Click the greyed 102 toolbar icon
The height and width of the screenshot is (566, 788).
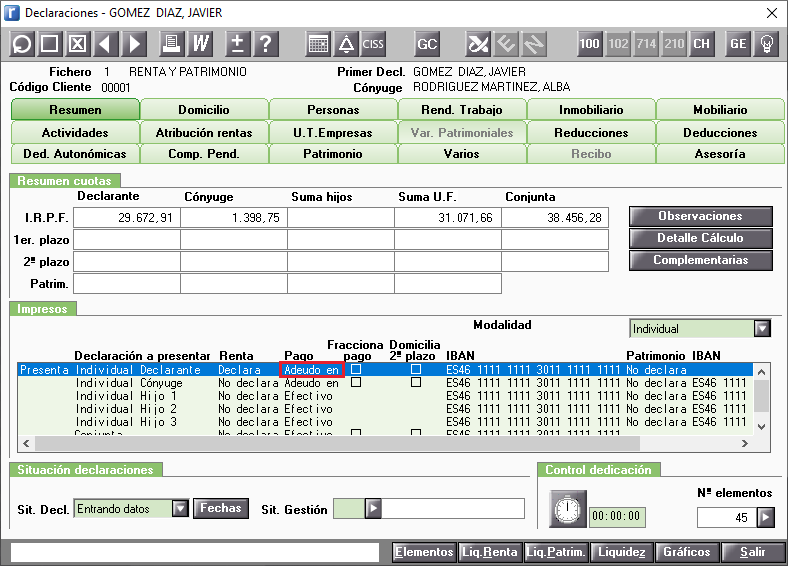pos(618,44)
